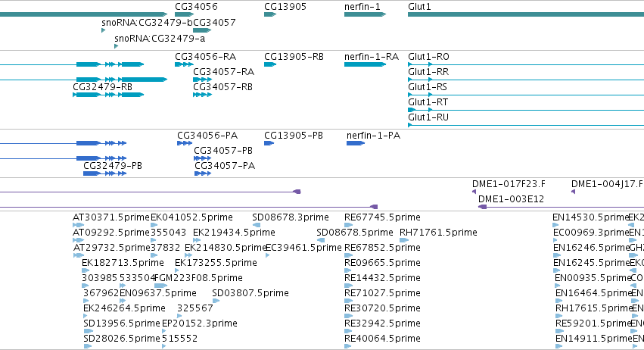
Task: Select the CG32479-PB protein label
Action: tap(113, 166)
